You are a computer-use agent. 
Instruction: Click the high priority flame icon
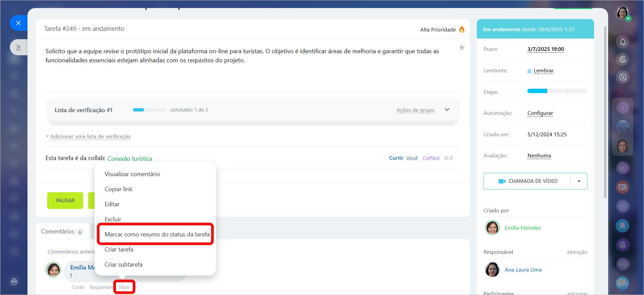(x=462, y=29)
